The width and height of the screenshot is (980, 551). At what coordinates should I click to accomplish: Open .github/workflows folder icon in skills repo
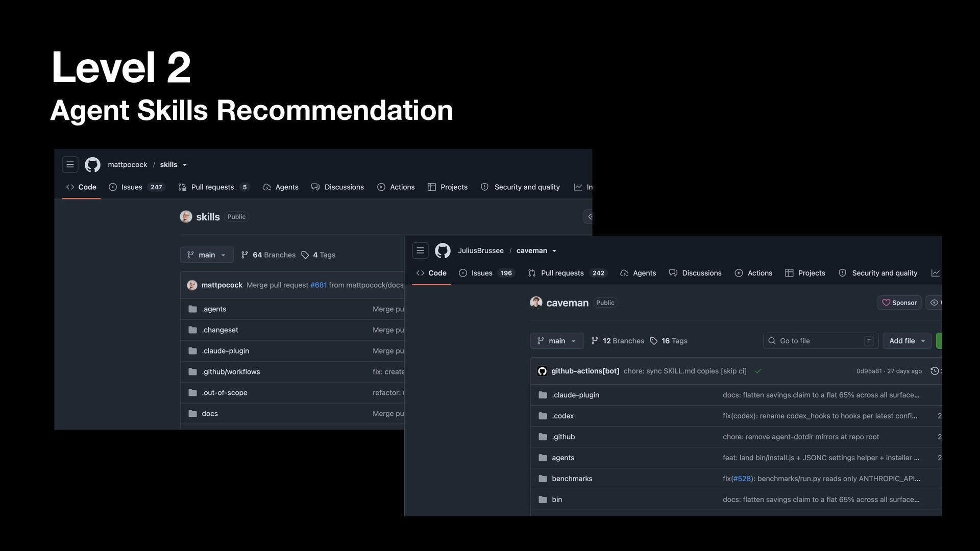coord(192,372)
